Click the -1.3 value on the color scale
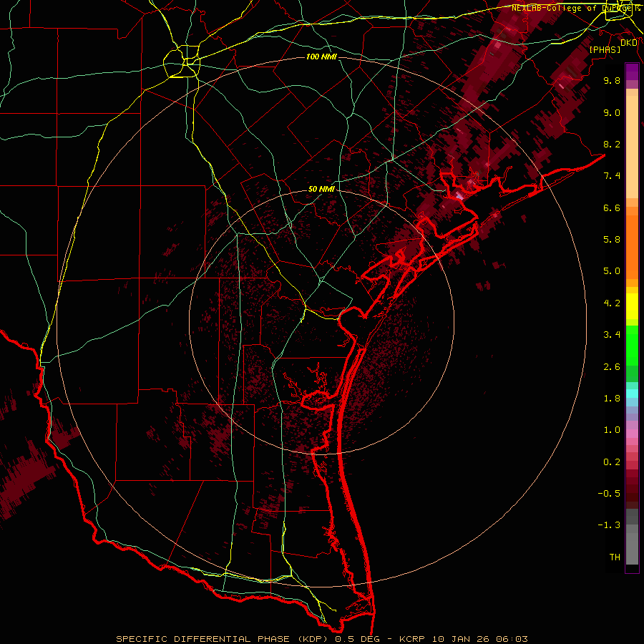 coord(609,525)
